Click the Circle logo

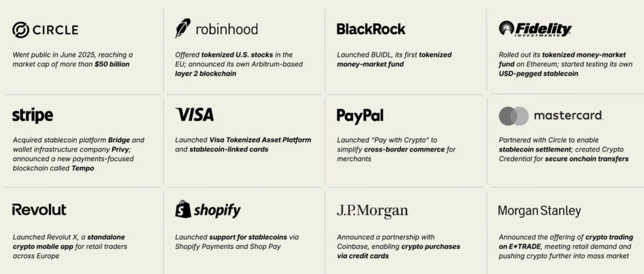(45, 30)
